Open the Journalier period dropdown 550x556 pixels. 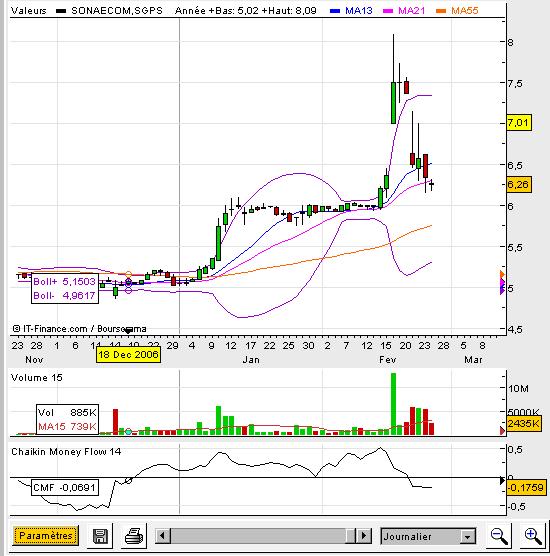coord(428,536)
